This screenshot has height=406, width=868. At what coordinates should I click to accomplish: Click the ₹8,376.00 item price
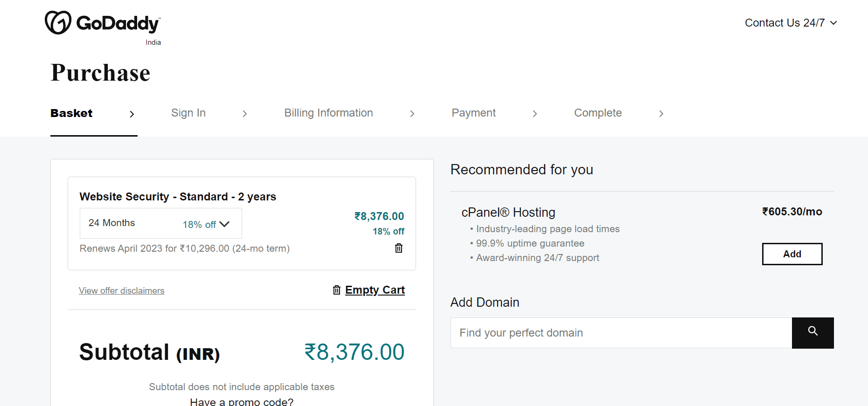(x=379, y=216)
